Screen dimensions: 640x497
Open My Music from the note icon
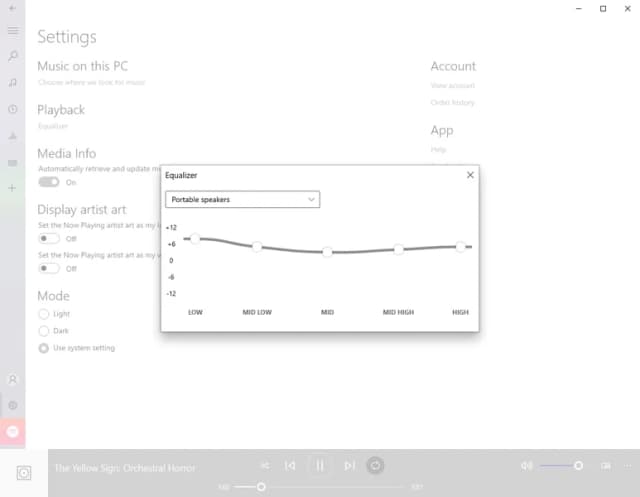pyautogui.click(x=13, y=82)
